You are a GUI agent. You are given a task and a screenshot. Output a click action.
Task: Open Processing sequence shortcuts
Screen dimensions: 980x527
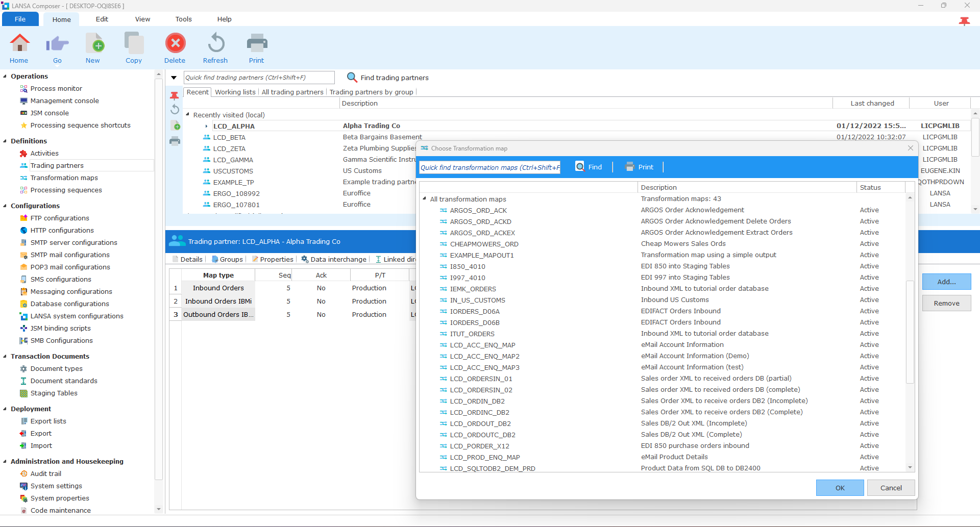click(x=81, y=125)
